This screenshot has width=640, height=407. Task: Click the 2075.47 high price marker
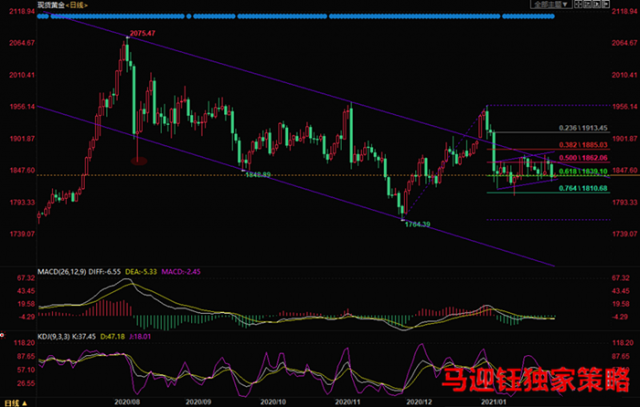(x=142, y=33)
